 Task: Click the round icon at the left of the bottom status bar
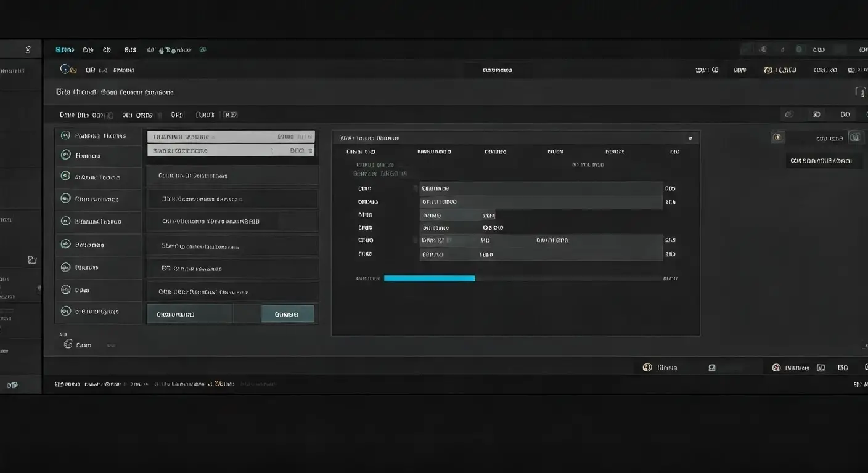pos(647,368)
